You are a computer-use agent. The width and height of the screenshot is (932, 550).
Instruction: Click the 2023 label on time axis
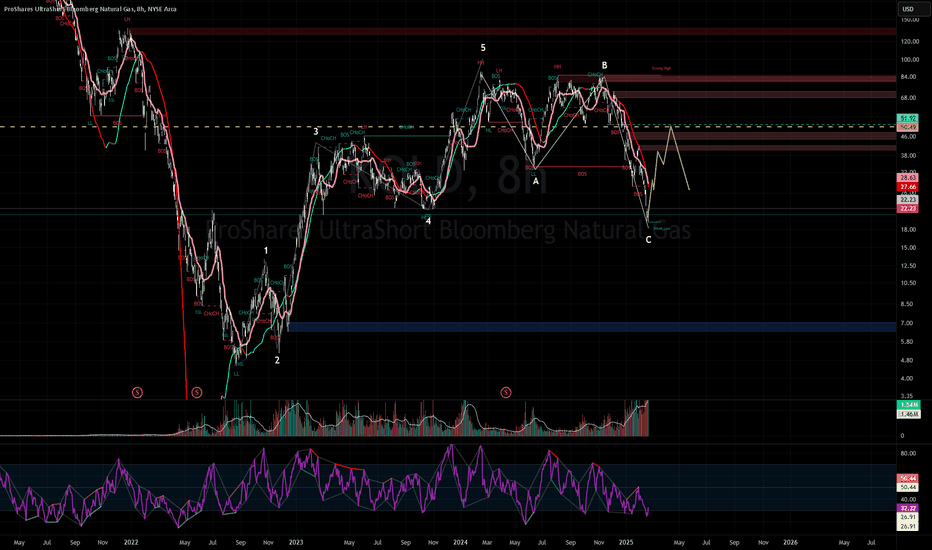(296, 542)
